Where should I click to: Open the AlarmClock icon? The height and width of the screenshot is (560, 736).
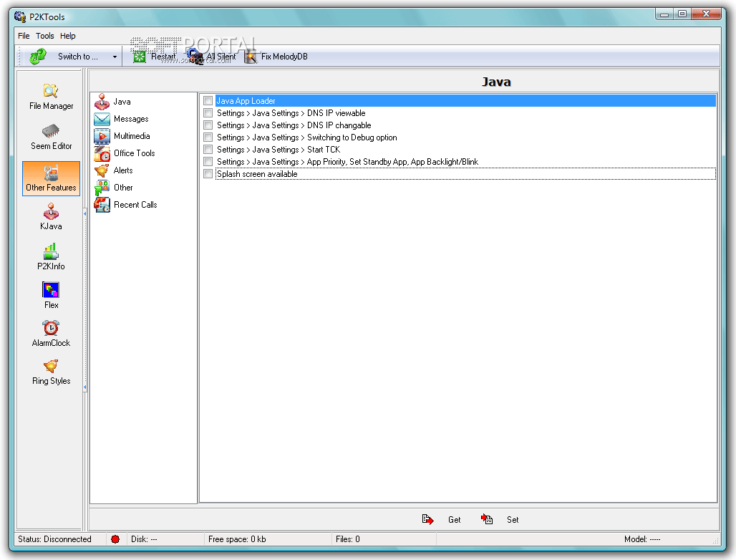pos(51,328)
